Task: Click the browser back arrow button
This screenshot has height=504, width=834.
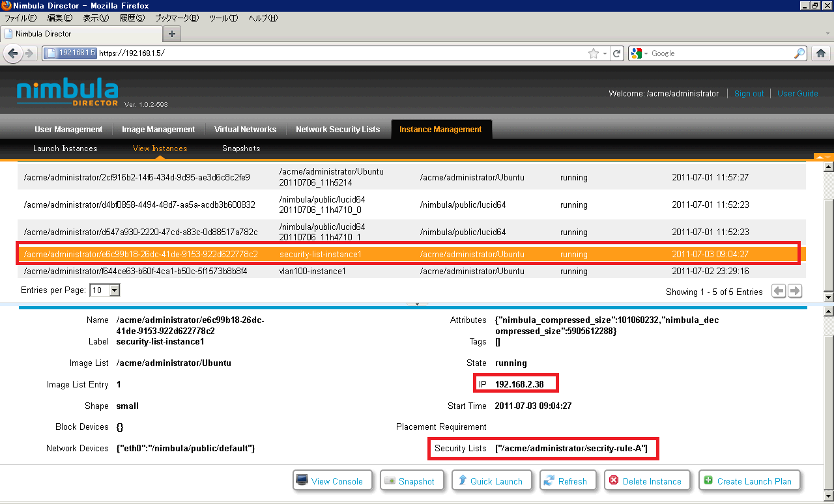Action: pos(12,53)
